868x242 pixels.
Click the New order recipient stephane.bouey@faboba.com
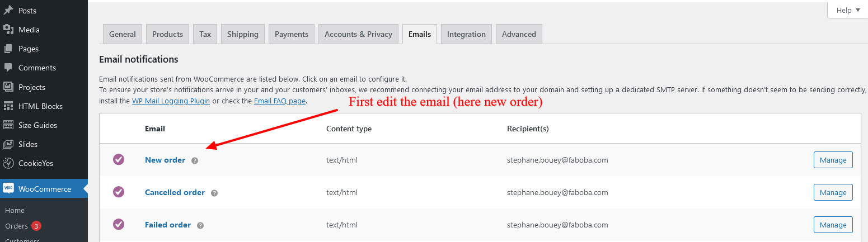coord(557,160)
